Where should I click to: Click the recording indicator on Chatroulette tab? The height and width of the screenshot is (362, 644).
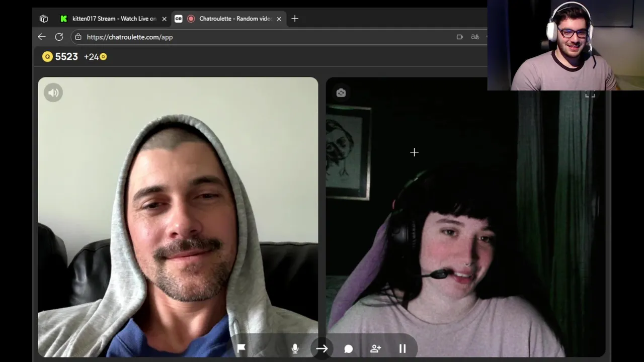191,19
